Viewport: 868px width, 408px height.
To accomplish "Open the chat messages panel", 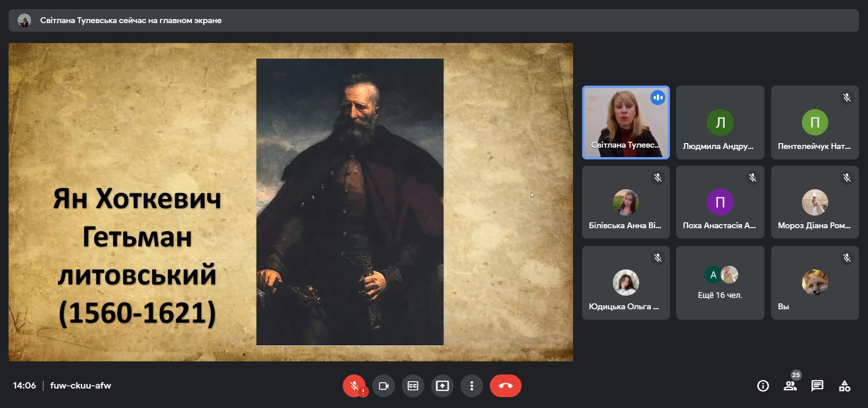I will (x=817, y=386).
